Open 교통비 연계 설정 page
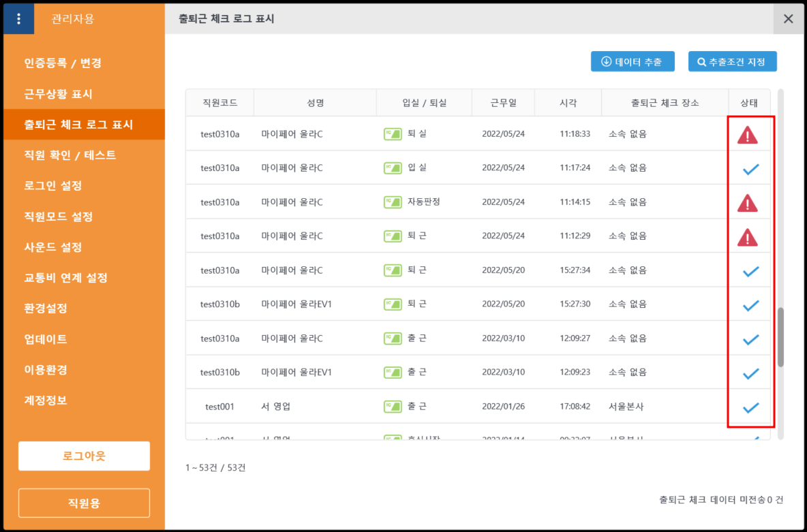Screen dimensions: 807x532 (x=65, y=278)
